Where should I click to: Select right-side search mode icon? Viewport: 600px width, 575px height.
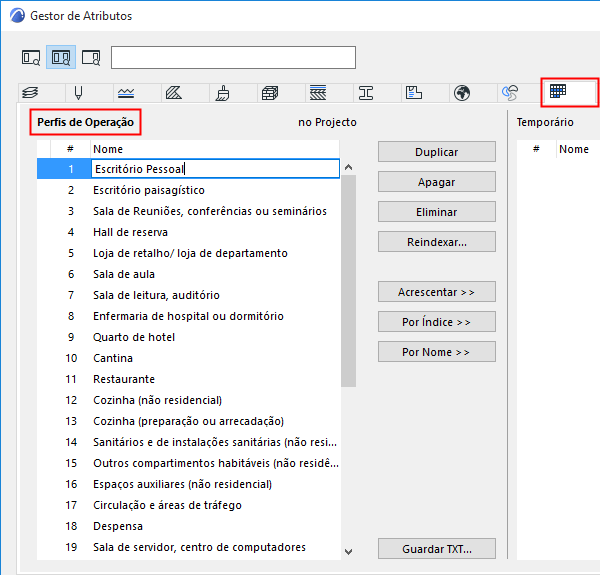coord(91,57)
